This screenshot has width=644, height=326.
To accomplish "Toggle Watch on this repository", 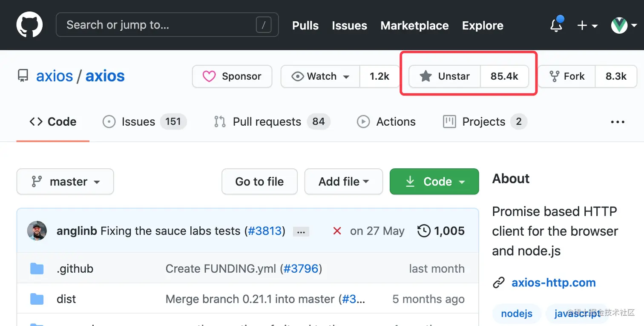I will point(320,76).
